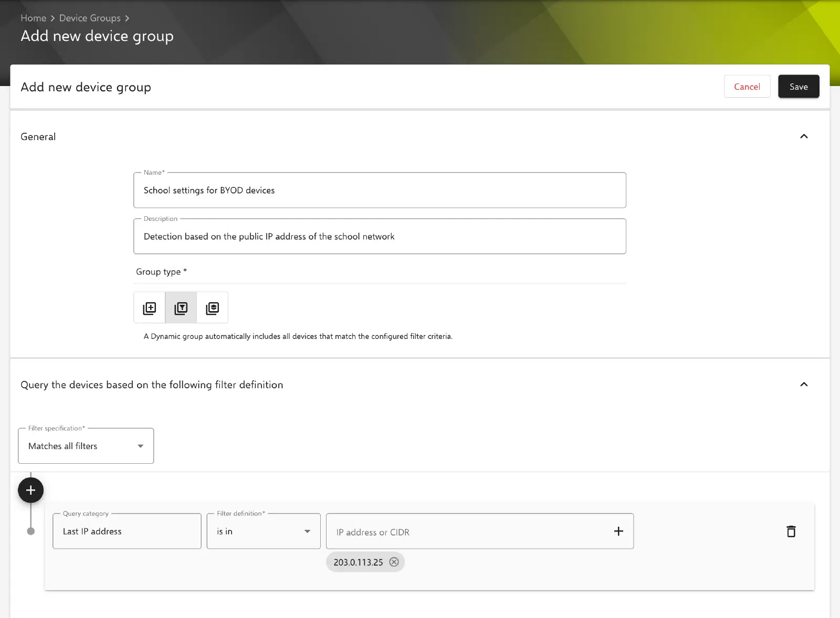
Task: Click the 203.0.113.25 chip text
Action: point(358,562)
